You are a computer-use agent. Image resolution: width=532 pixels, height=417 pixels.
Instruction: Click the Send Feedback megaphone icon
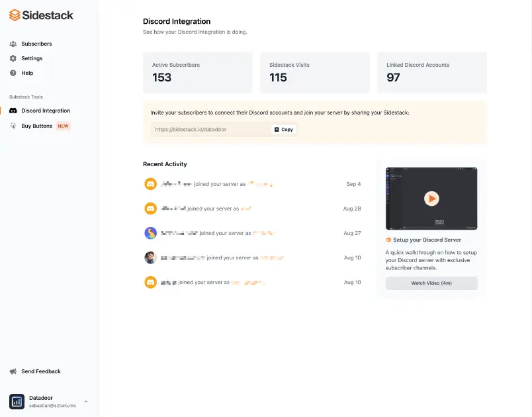pos(13,371)
